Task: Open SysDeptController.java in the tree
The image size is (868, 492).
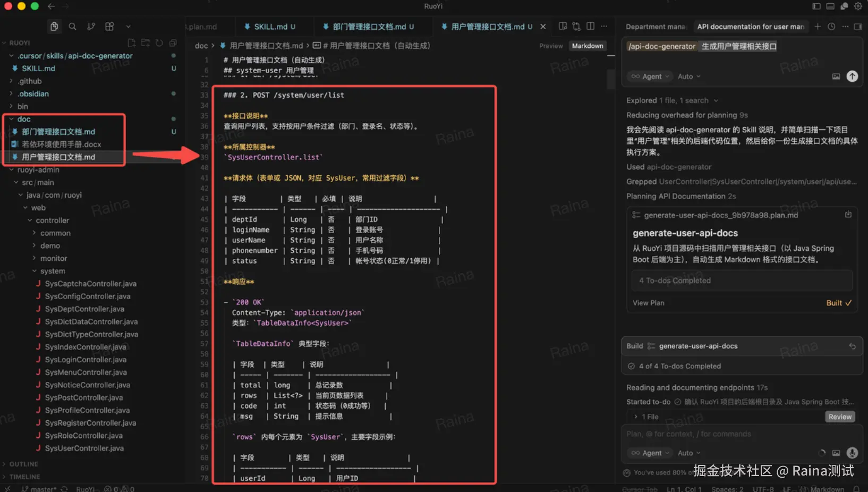Action: point(84,309)
